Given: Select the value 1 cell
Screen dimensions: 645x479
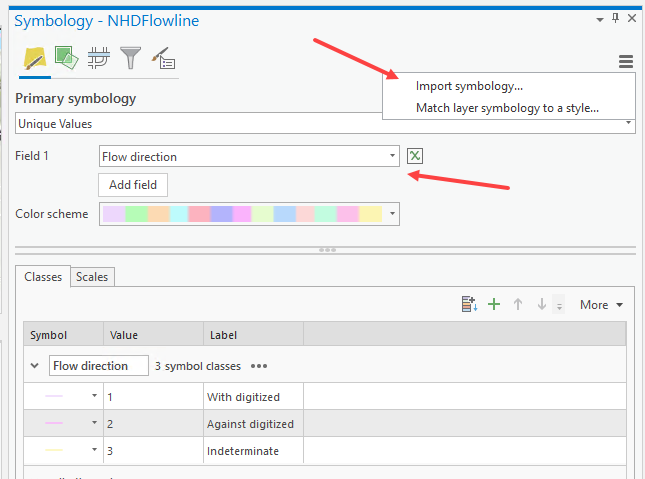Looking at the screenshot, I should point(153,397).
